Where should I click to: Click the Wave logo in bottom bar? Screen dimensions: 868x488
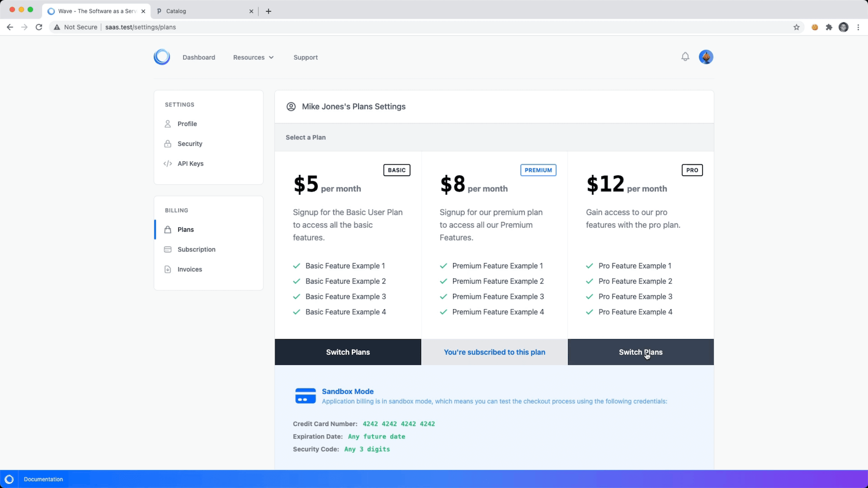(x=9, y=479)
